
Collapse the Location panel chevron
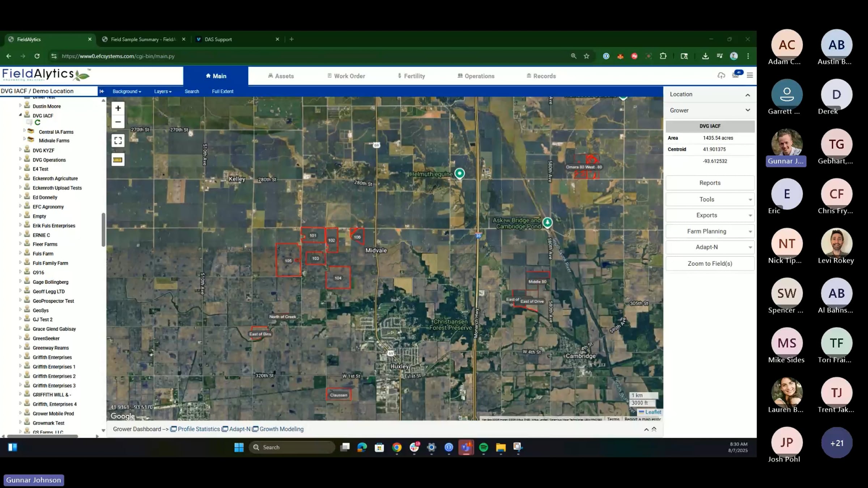click(x=748, y=95)
